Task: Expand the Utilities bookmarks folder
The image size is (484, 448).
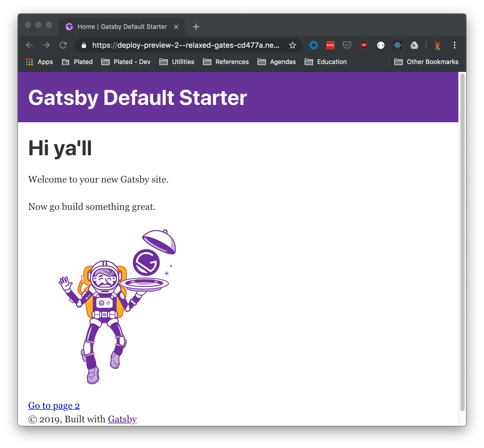Action: tap(177, 62)
